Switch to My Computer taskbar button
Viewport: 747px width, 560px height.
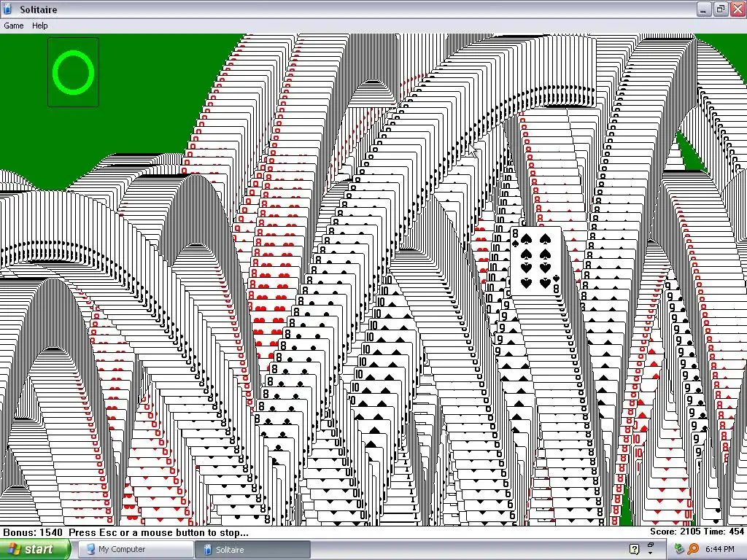tap(136, 550)
